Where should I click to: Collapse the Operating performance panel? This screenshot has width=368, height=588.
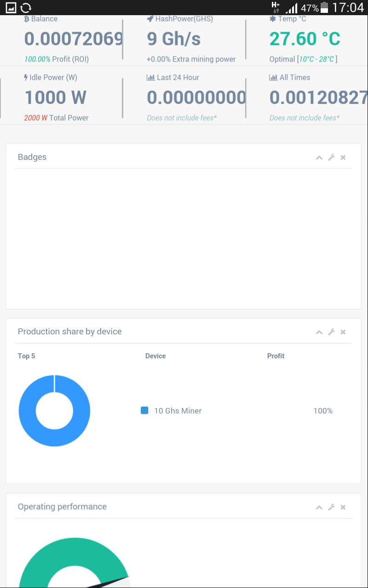coord(319,507)
